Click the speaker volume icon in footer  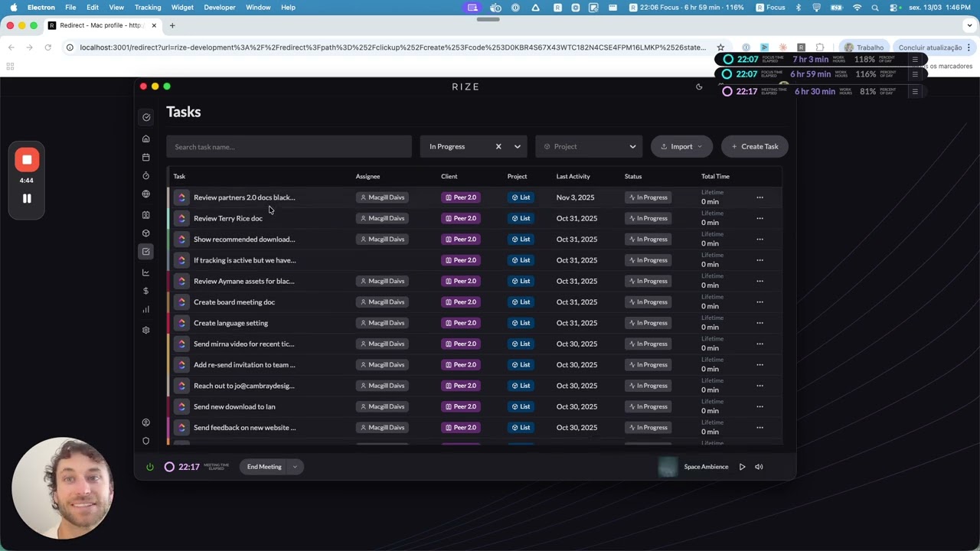pos(759,467)
